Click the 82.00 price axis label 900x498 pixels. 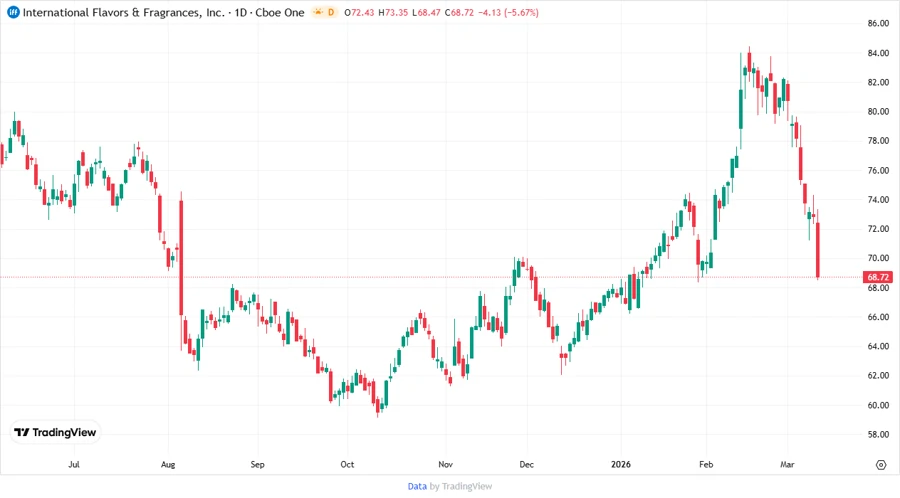click(878, 83)
